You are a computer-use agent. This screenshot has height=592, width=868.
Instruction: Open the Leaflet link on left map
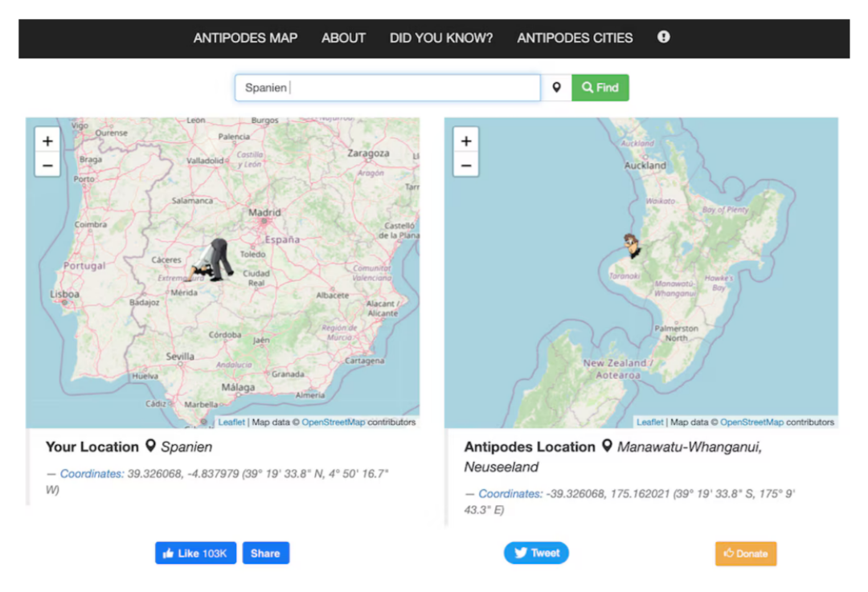coord(231,423)
